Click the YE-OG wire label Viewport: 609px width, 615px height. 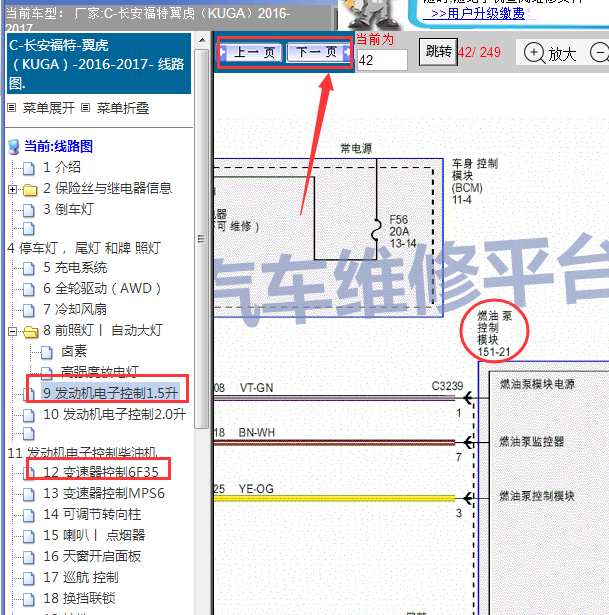[256, 489]
